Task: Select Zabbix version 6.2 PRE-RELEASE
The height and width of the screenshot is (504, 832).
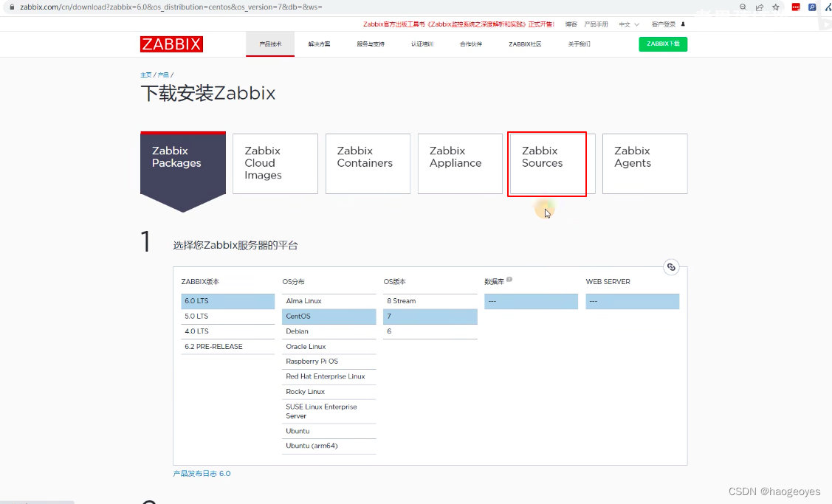Action: [x=227, y=346]
